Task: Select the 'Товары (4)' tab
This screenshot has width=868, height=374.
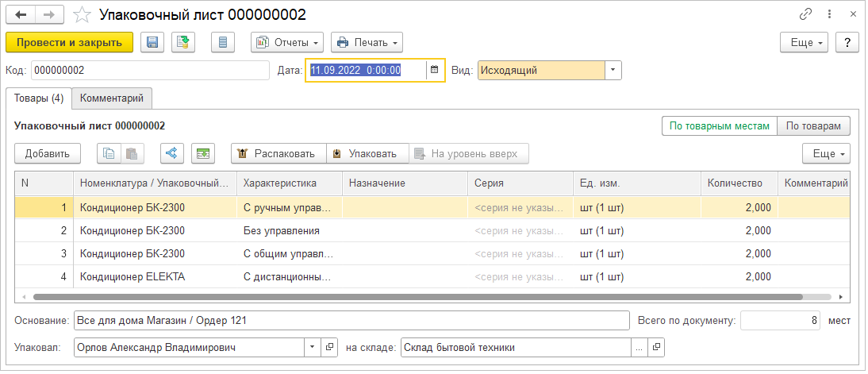Action: [x=39, y=98]
